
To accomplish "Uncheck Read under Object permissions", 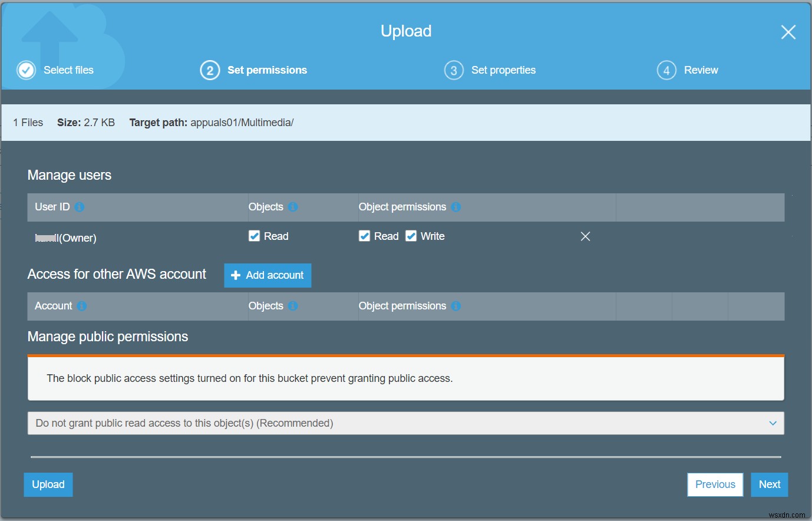I will [364, 235].
